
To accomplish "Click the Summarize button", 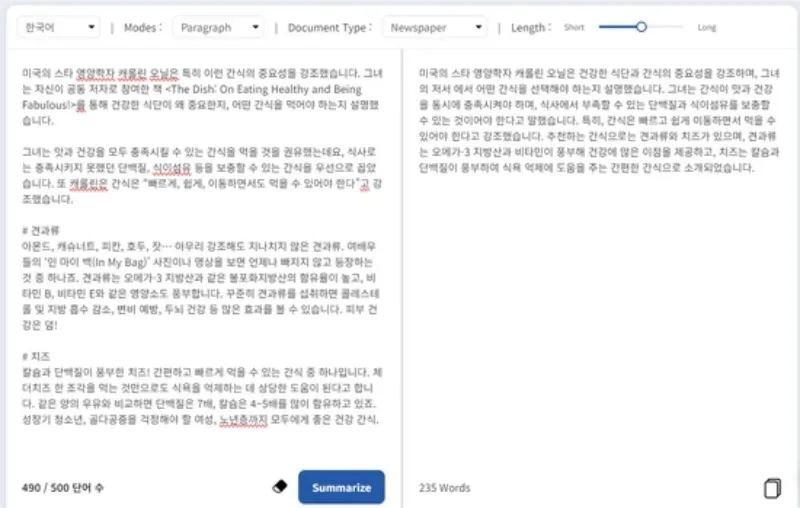I will click(341, 487).
